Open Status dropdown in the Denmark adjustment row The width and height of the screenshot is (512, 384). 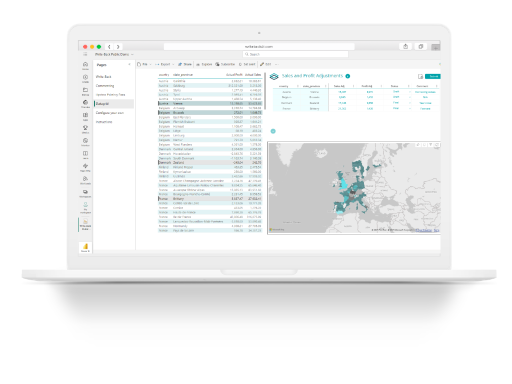tap(410, 103)
